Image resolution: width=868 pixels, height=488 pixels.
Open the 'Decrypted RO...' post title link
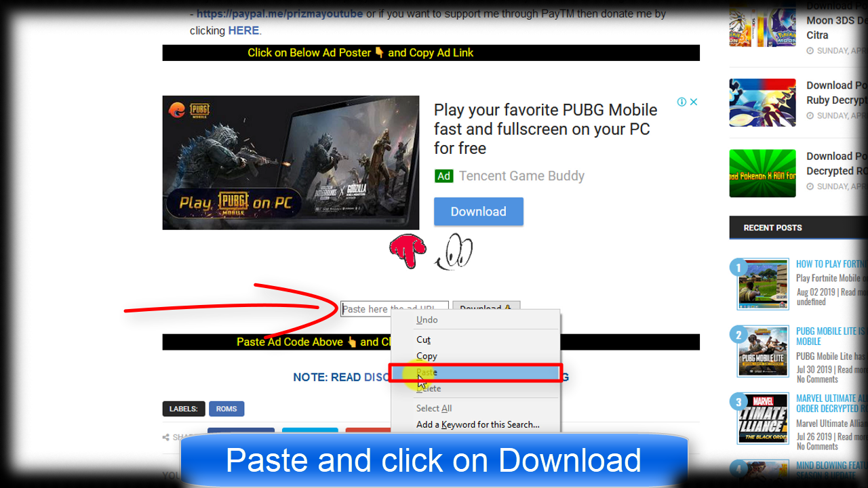click(x=836, y=163)
